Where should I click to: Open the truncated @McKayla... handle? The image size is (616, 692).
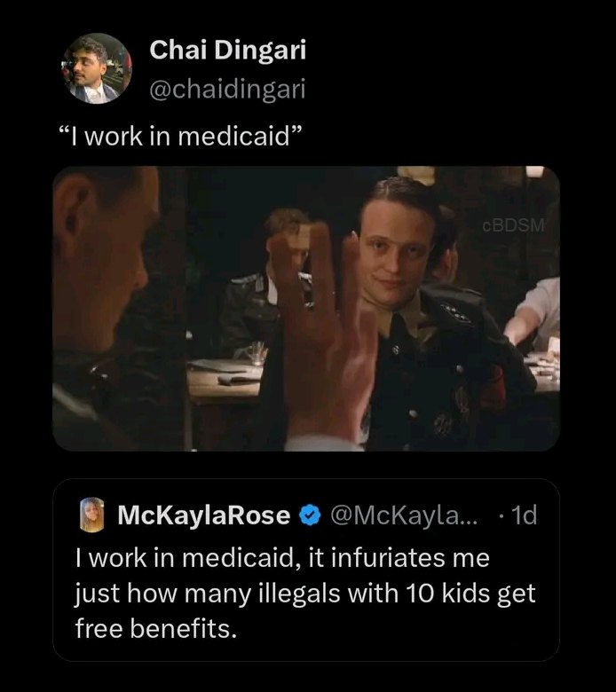click(x=403, y=515)
